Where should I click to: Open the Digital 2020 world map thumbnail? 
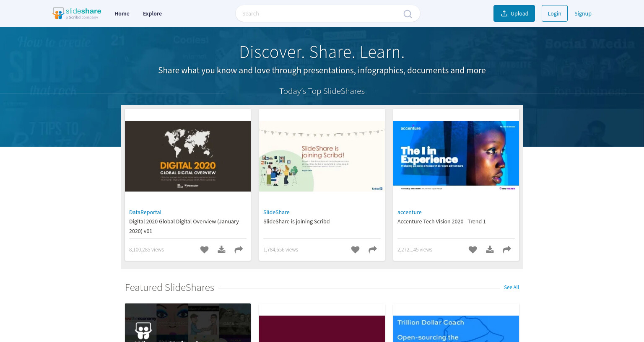point(188,156)
